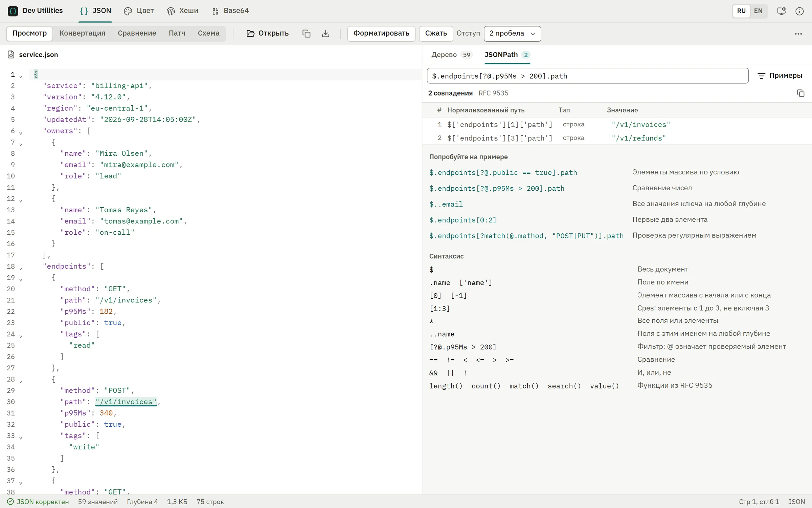Select the Просмотр tab
The width and height of the screenshot is (812, 508).
[x=29, y=34]
